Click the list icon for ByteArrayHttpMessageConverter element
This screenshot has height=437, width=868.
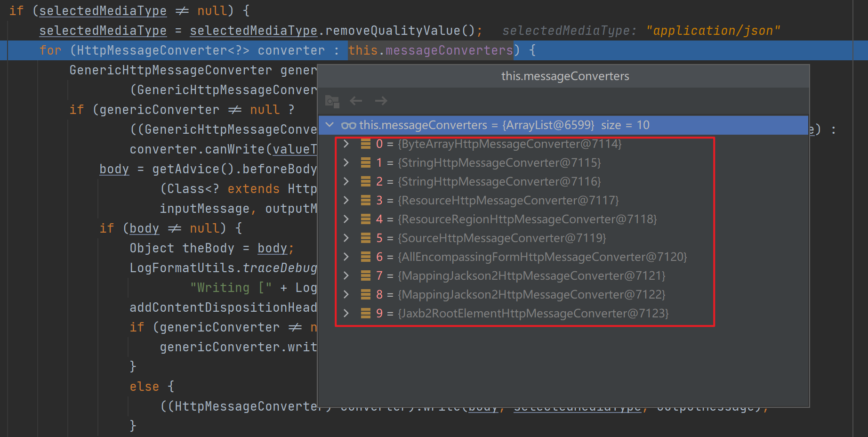click(x=366, y=144)
